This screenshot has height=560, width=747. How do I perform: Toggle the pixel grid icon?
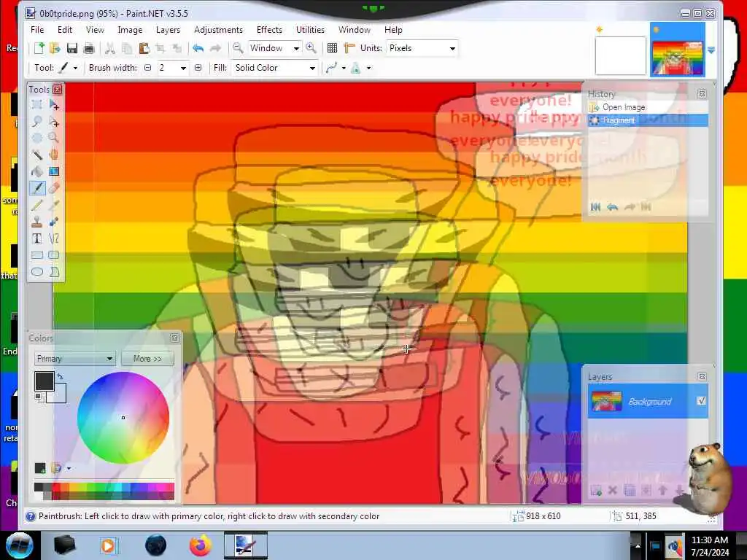tap(332, 48)
